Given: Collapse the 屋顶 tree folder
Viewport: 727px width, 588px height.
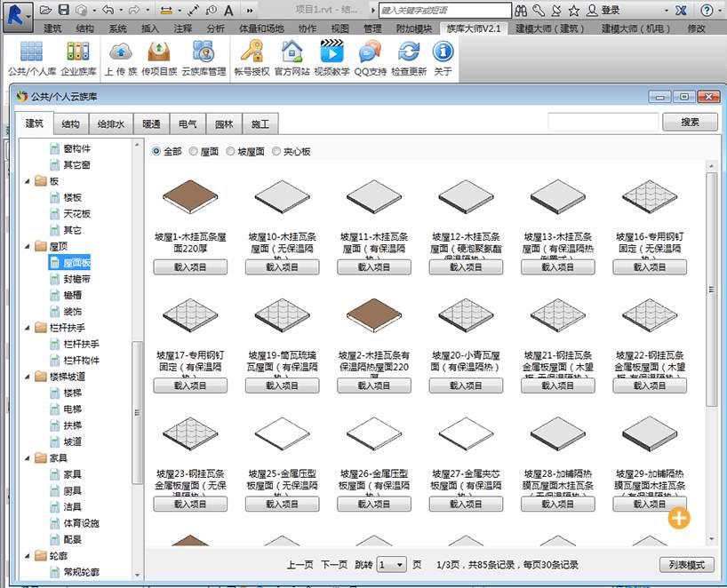Looking at the screenshot, I should [x=28, y=247].
